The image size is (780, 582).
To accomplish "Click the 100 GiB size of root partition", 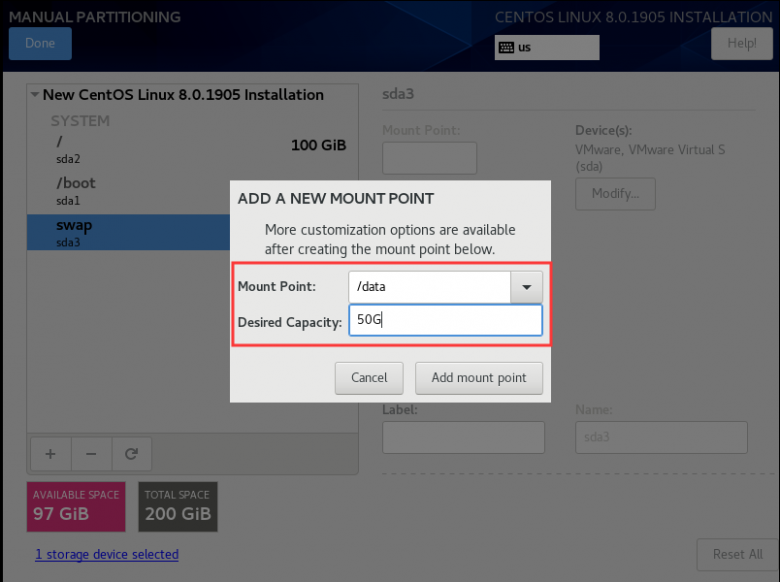I will point(318,145).
